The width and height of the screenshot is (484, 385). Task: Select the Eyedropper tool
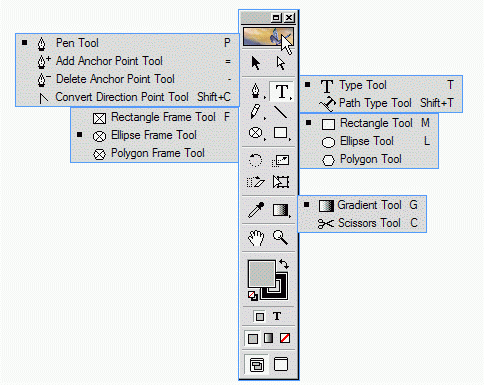pyautogui.click(x=256, y=210)
